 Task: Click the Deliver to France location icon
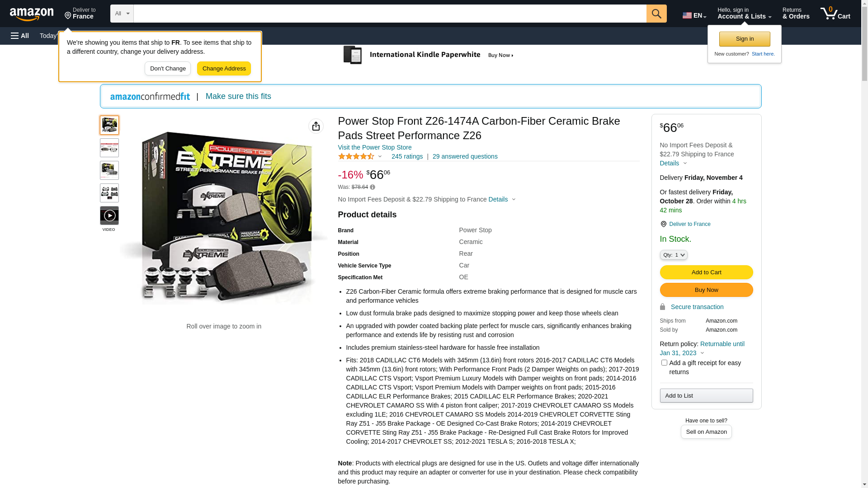(663, 224)
